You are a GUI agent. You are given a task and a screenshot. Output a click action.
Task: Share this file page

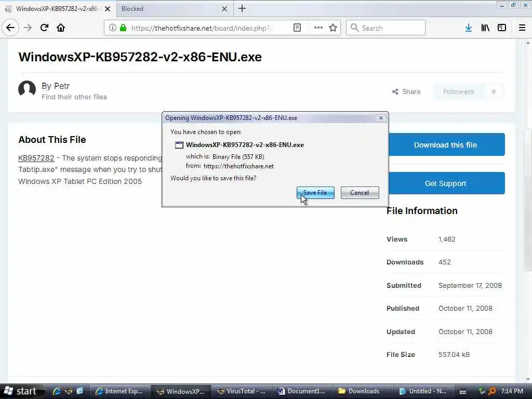(406, 91)
